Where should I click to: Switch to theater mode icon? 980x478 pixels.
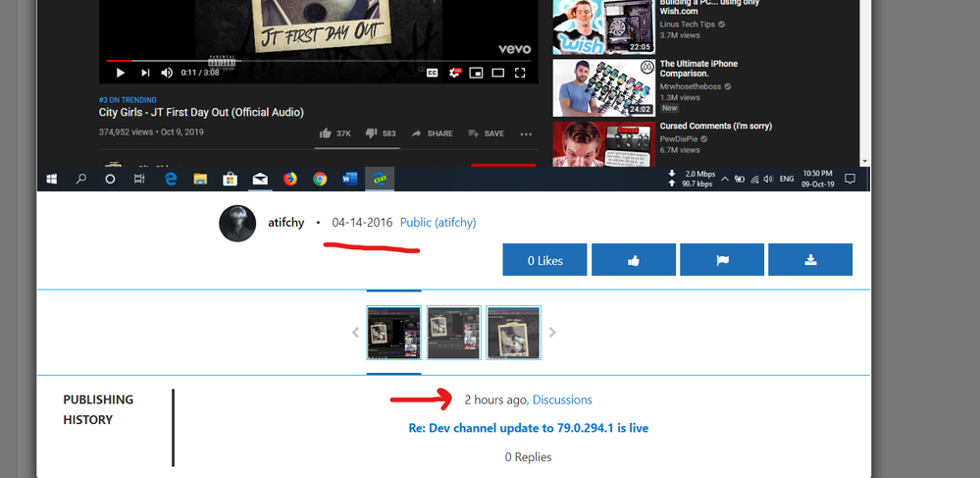pos(497,74)
